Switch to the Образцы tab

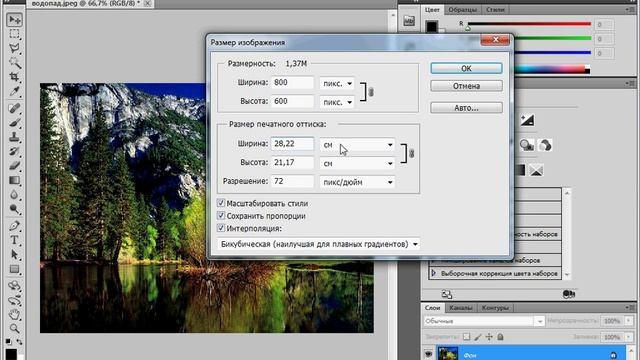[462, 10]
